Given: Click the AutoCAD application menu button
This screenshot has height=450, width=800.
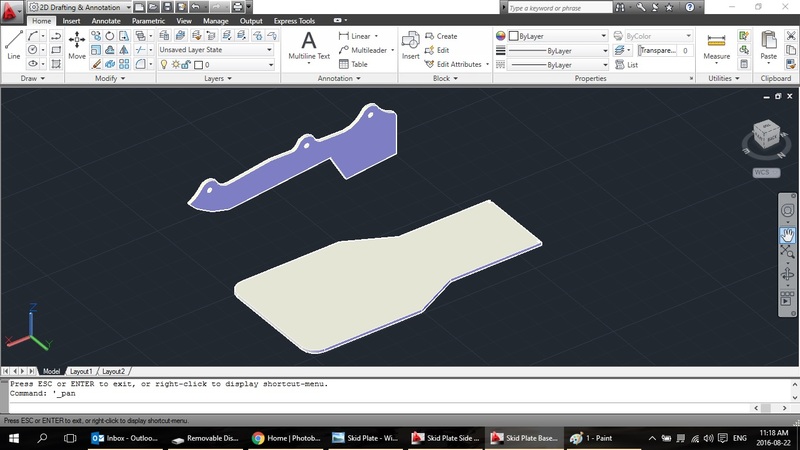Looking at the screenshot, I should point(10,11).
